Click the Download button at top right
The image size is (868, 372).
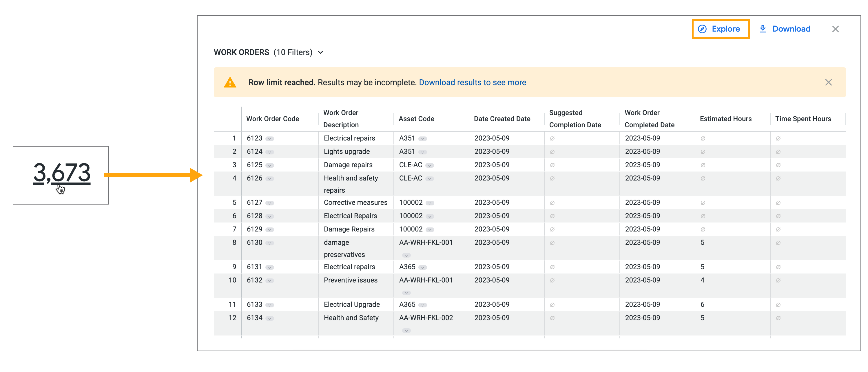point(785,29)
